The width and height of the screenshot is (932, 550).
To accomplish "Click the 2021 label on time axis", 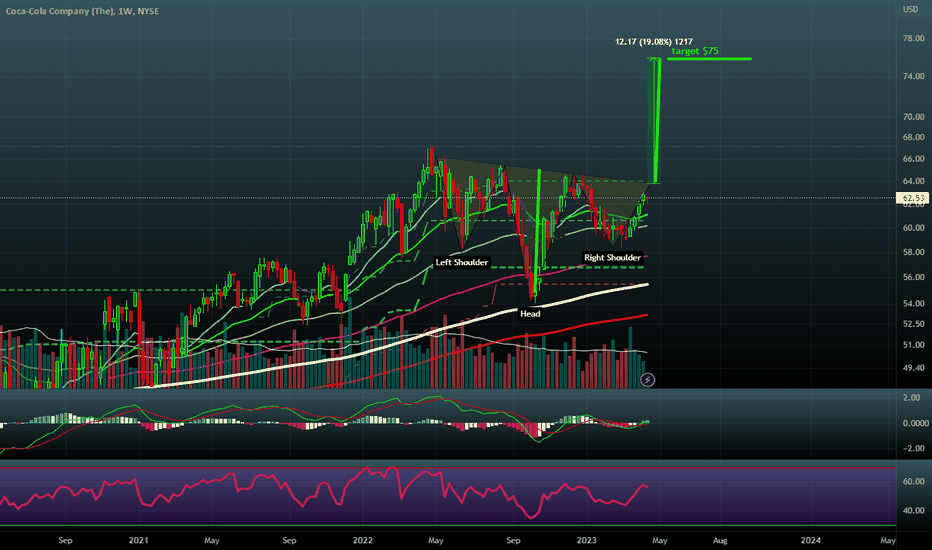I will pos(138,540).
